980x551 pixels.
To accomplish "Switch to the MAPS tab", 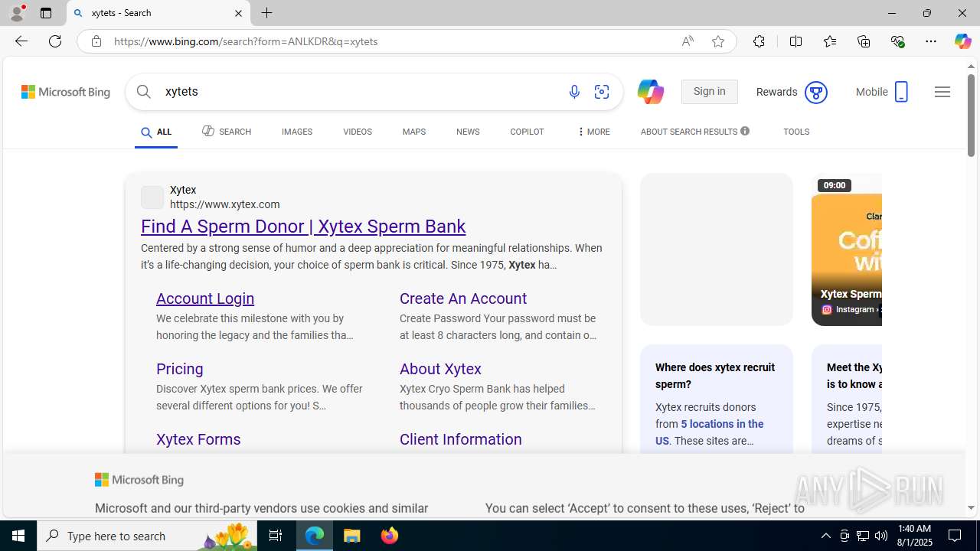I will point(414,132).
